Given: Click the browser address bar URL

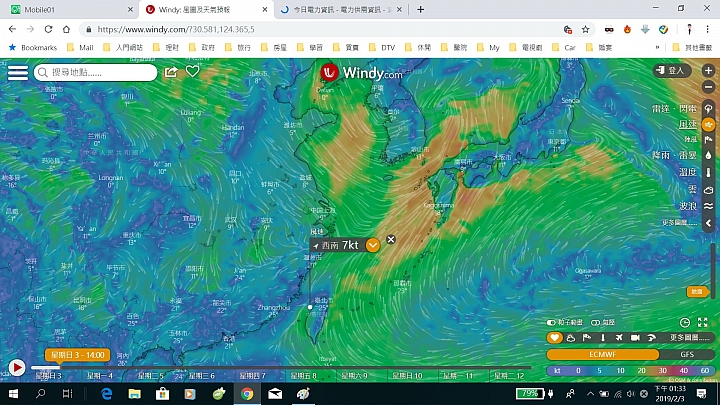Looking at the screenshot, I should point(176,29).
